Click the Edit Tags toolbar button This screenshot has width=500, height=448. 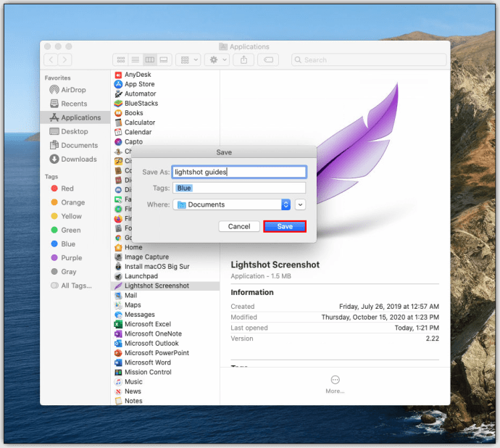[x=268, y=59]
